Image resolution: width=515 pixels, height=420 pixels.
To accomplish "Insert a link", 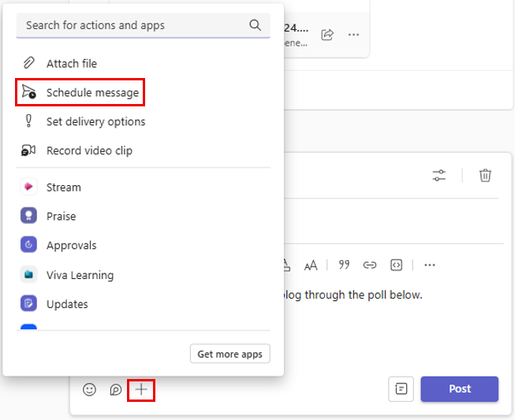I will click(x=370, y=265).
